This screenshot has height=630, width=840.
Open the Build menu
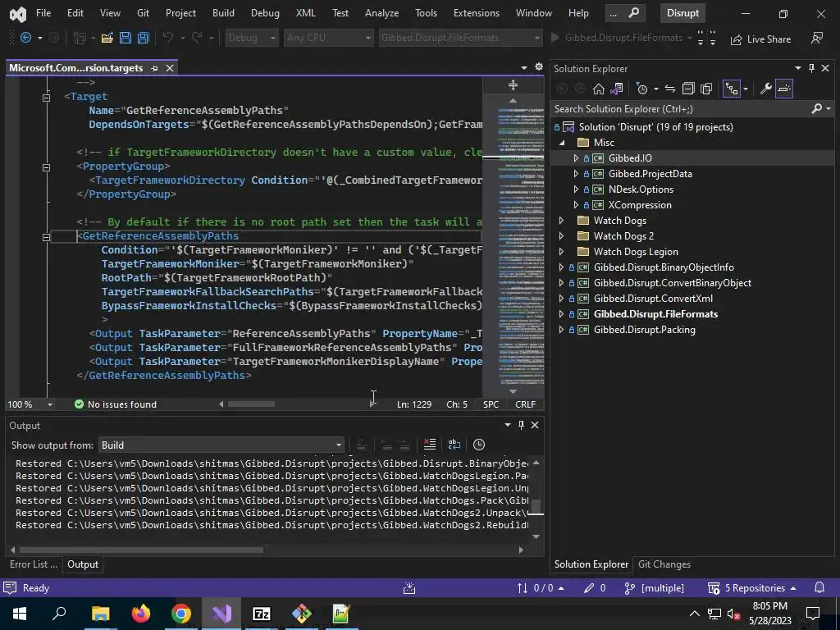223,13
